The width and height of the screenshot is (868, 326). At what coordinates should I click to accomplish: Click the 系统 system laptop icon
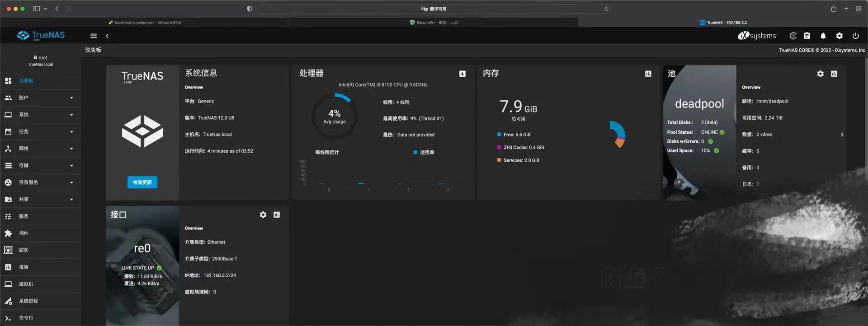point(8,115)
